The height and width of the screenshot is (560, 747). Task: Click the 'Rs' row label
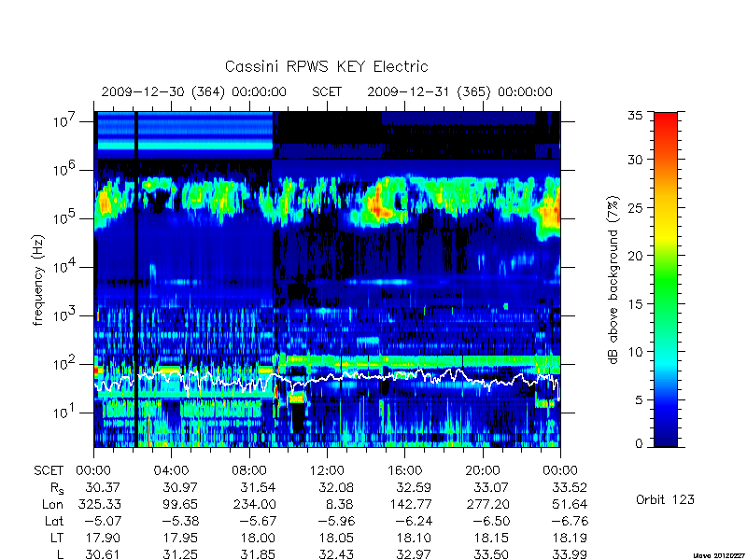coord(57,488)
